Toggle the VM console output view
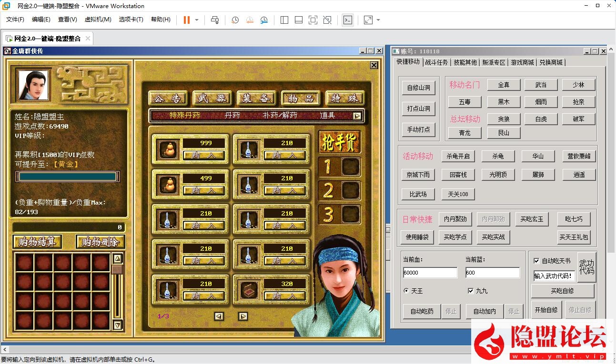616x364 pixels. [x=348, y=20]
